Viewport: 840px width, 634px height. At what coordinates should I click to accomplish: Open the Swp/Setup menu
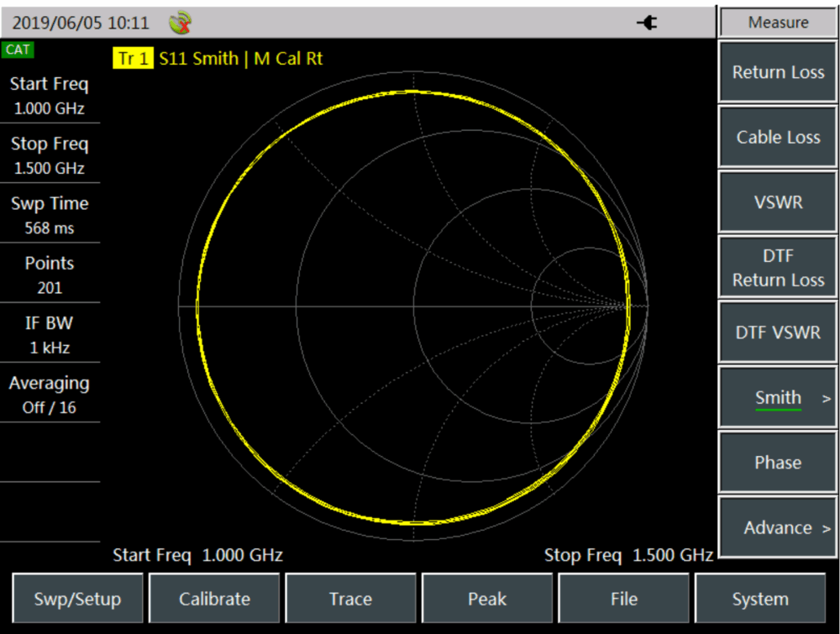77,599
